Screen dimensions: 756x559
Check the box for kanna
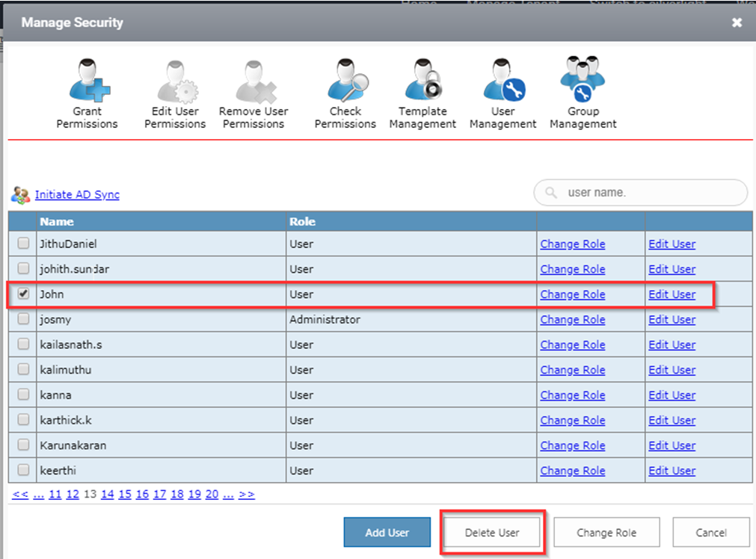(23, 394)
